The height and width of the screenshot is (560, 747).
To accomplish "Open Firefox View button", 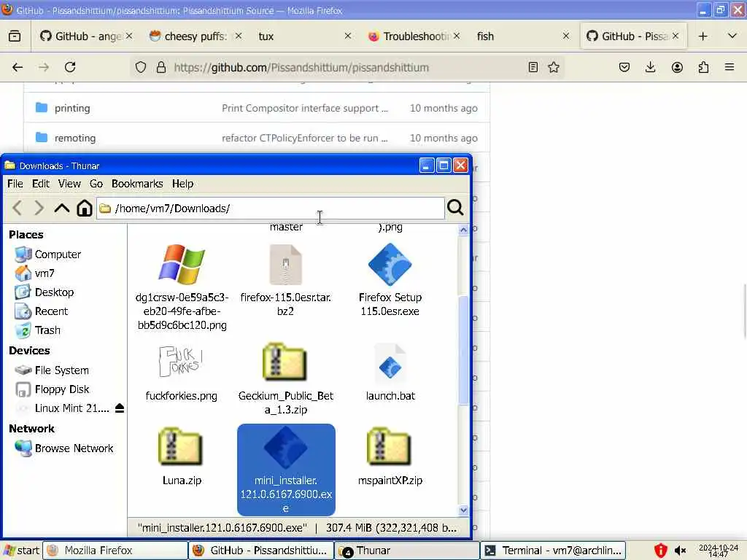I will (15, 36).
